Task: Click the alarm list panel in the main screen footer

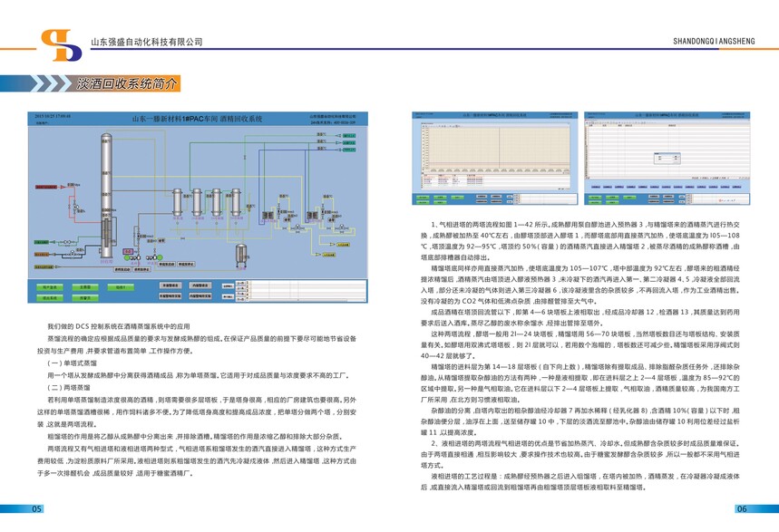Action: [306, 291]
